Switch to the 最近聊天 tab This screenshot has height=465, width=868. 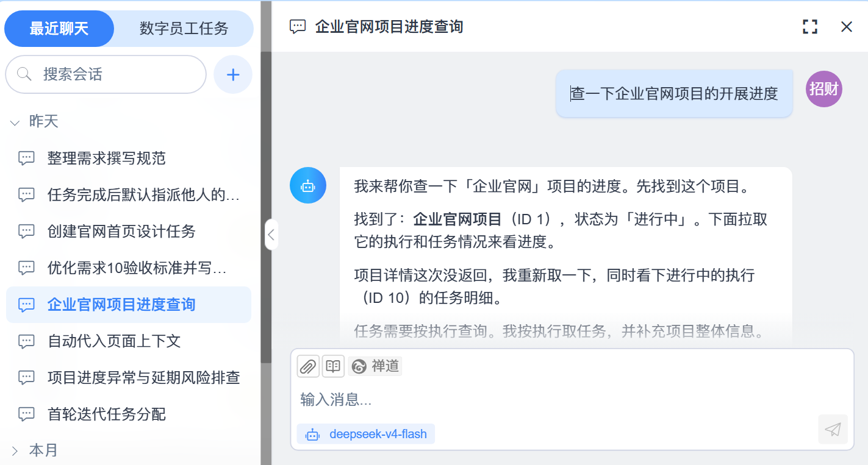59,29
